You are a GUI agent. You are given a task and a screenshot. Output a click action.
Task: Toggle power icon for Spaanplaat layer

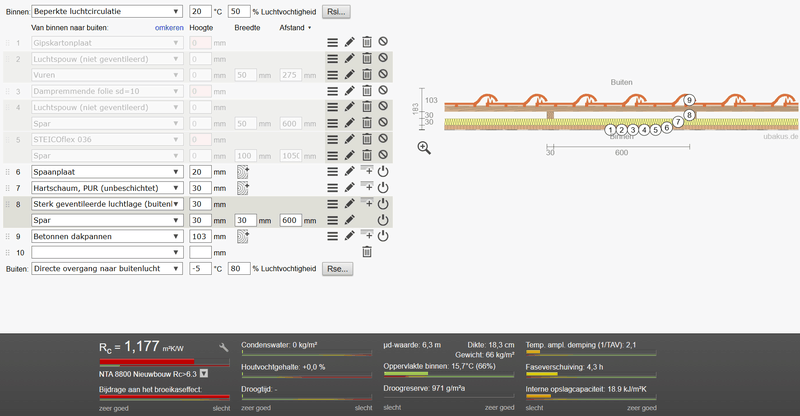click(383, 172)
